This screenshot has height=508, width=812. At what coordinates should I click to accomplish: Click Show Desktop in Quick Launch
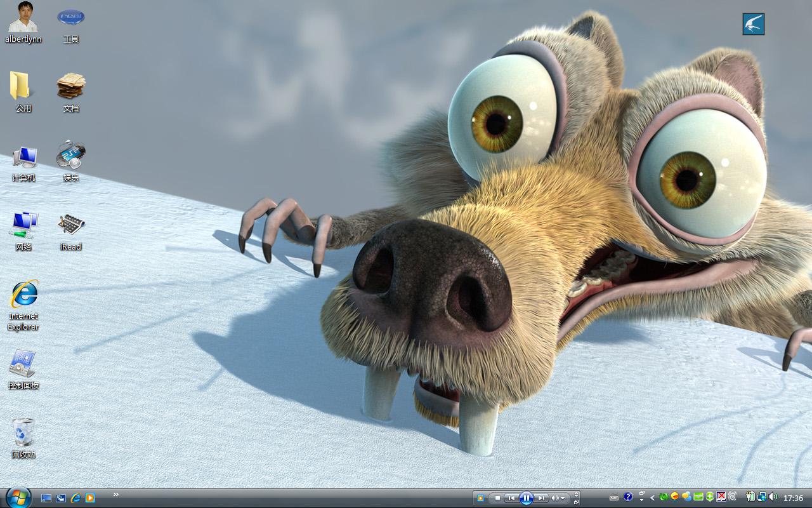coord(46,498)
